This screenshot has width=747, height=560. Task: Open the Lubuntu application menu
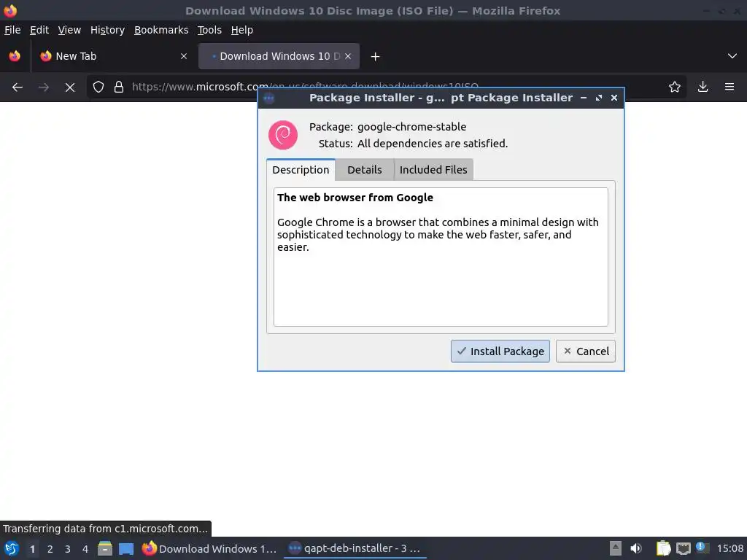[x=12, y=548]
